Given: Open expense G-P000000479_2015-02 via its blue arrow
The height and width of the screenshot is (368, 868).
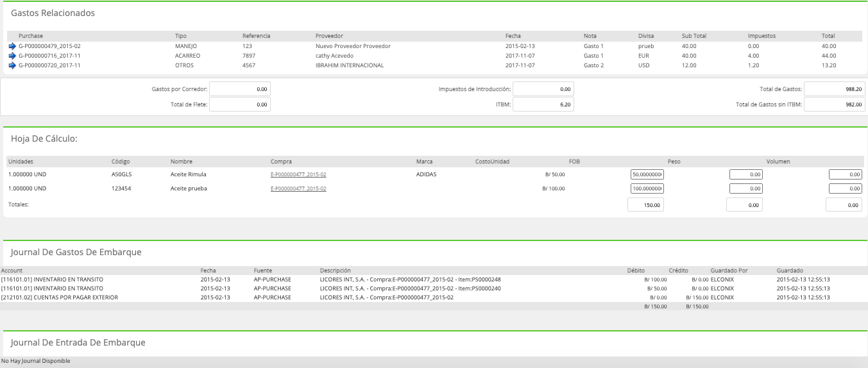Looking at the screenshot, I should click(x=12, y=46).
